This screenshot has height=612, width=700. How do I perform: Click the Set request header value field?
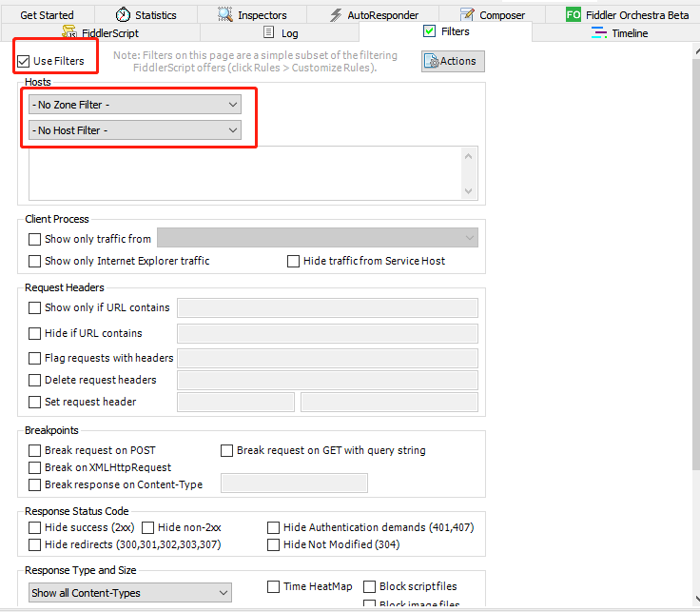tap(389, 402)
